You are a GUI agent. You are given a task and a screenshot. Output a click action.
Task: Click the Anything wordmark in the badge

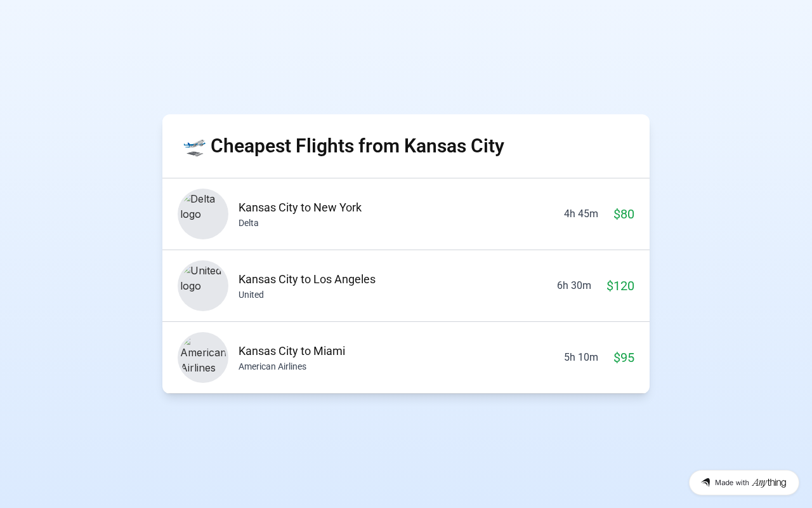pyautogui.click(x=769, y=483)
